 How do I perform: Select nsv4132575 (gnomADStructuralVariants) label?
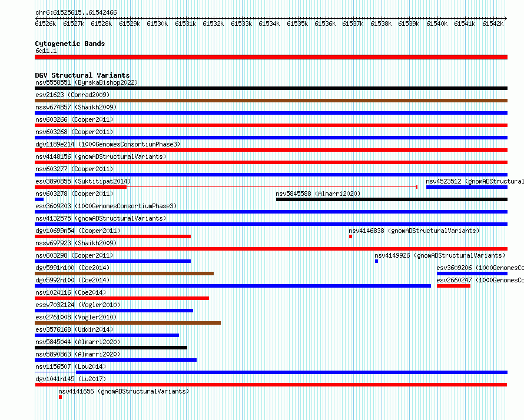pyautogui.click(x=101, y=218)
